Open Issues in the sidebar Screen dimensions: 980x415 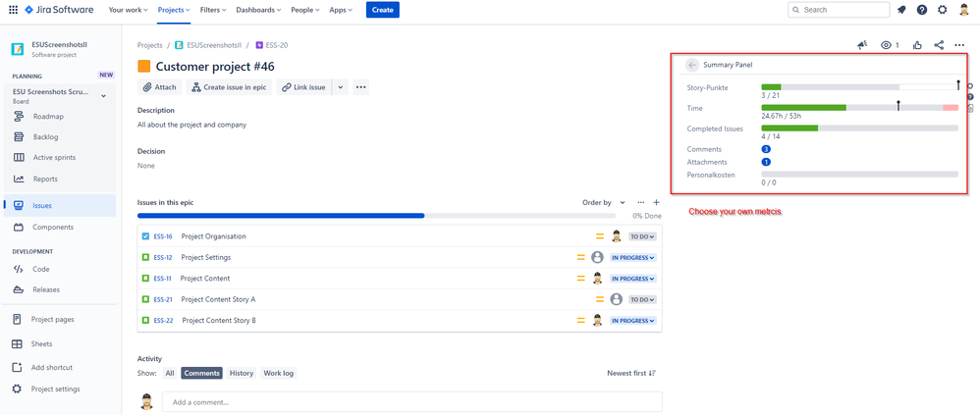coord(59,205)
